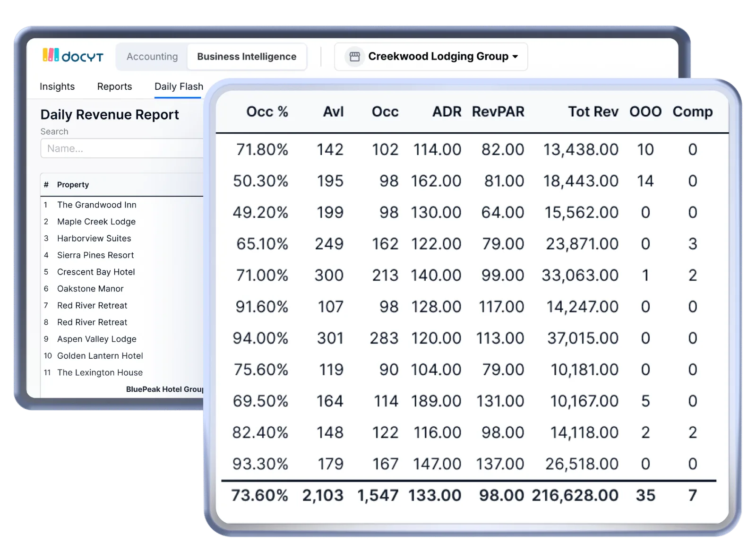Select Aspen Valley Lodge property

coord(97,339)
